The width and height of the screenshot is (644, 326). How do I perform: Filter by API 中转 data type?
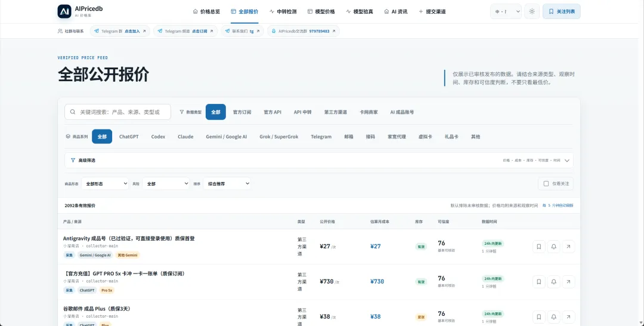click(303, 112)
